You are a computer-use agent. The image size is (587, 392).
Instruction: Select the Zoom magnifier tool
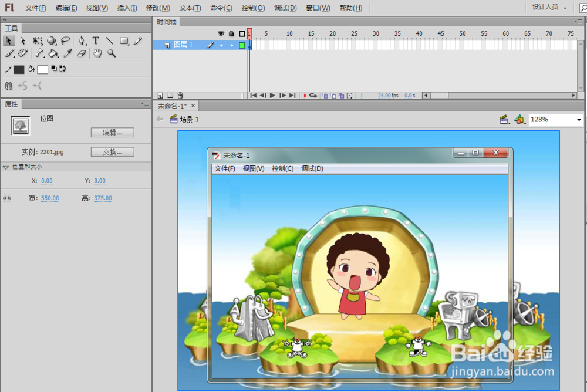point(112,53)
